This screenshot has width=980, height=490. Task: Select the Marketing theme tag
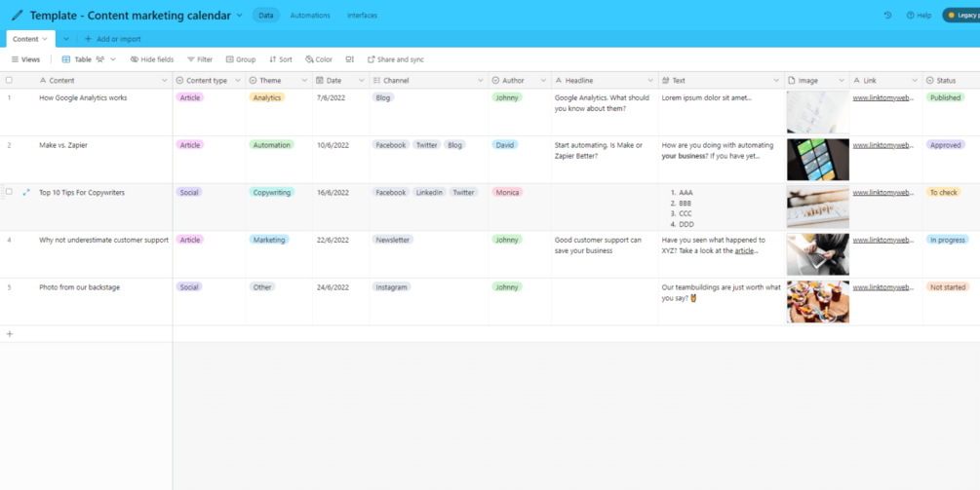tap(269, 240)
